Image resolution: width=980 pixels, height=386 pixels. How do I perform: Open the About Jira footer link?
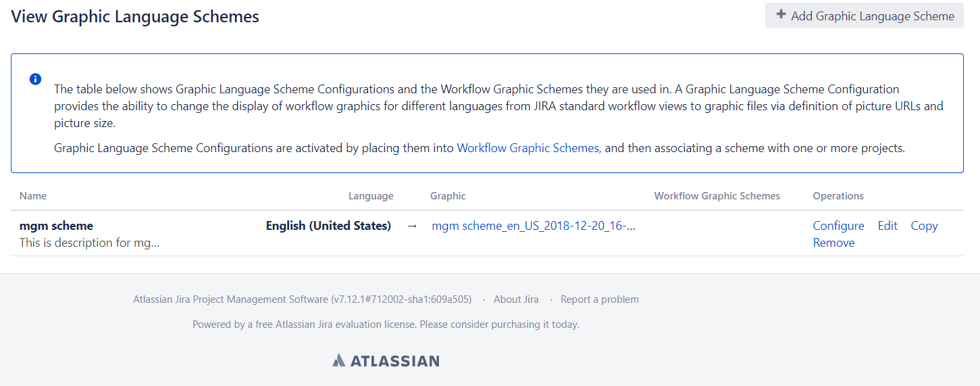516,299
